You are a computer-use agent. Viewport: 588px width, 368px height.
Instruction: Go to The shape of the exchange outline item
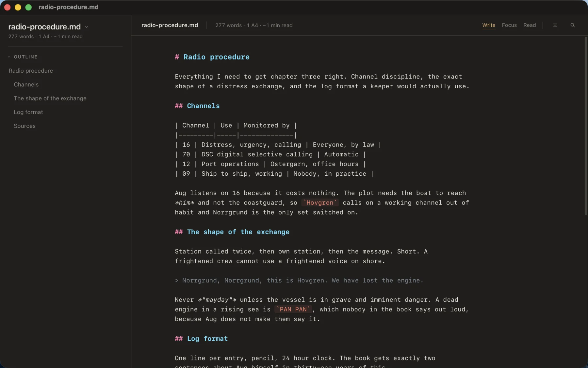pos(50,98)
